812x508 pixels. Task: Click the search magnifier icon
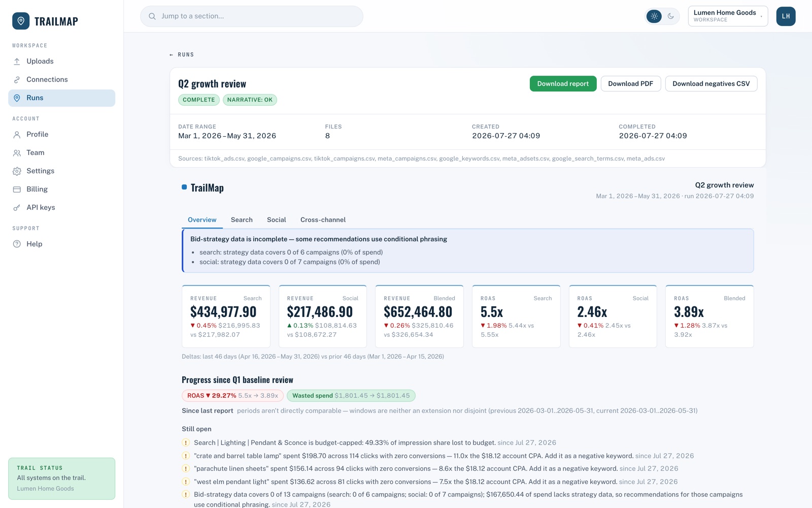click(x=152, y=16)
